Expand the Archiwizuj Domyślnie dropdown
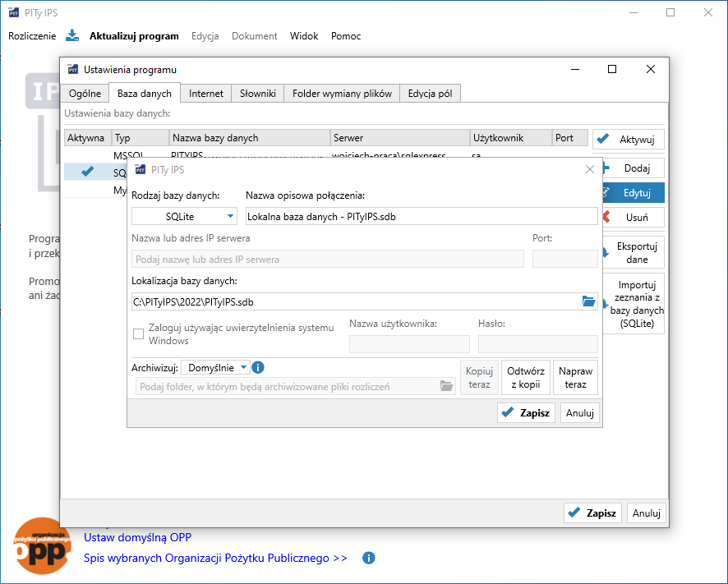Image resolution: width=728 pixels, height=584 pixels. [x=215, y=368]
